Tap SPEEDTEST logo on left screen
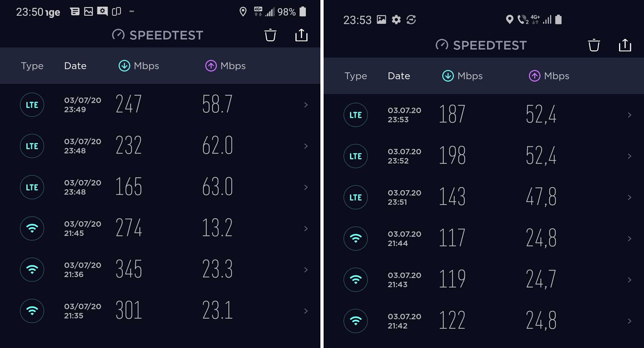This screenshot has height=348, width=644. point(157,35)
